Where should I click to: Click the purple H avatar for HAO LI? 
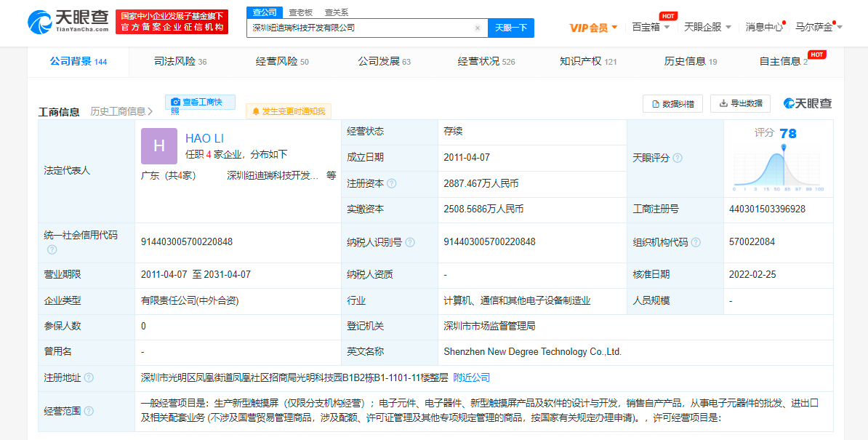[x=158, y=145]
